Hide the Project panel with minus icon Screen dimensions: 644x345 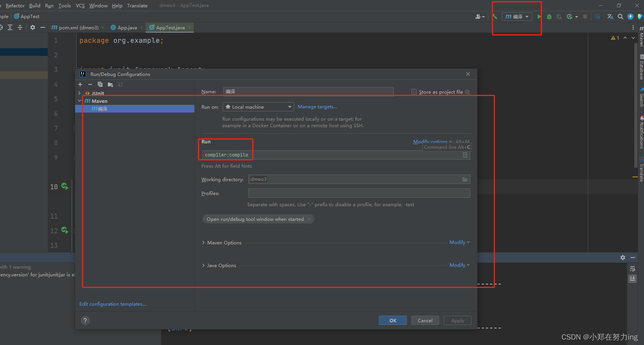click(43, 27)
